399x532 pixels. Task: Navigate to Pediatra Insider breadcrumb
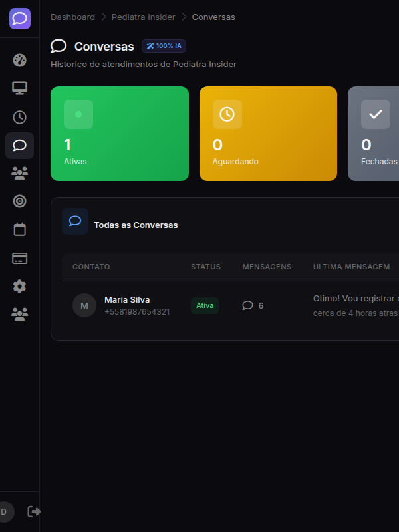tap(143, 17)
